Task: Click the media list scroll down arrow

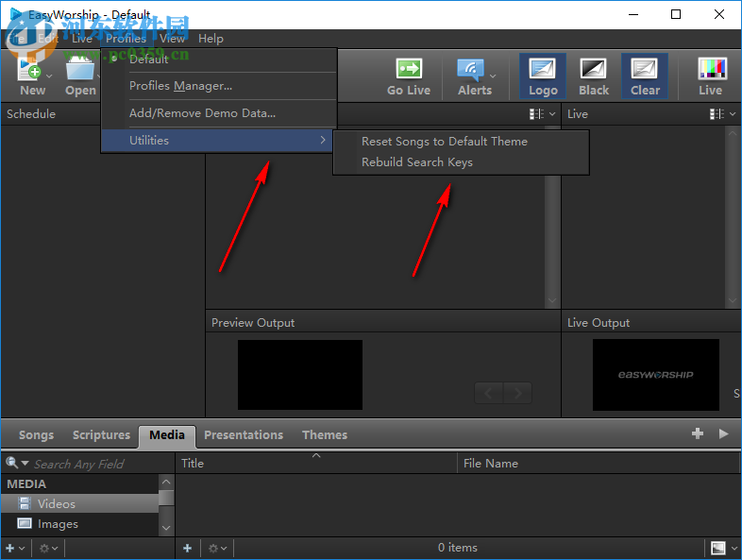Action: click(x=166, y=527)
